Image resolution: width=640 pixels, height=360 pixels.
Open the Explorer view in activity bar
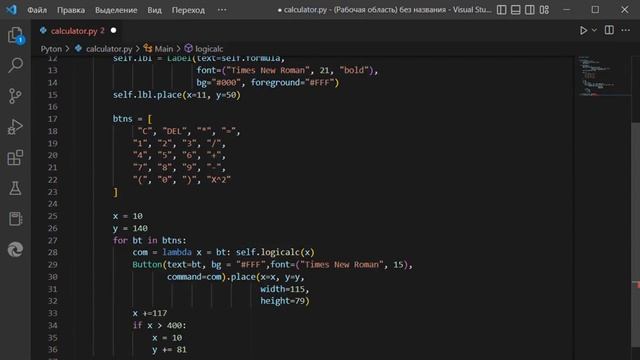coord(16,35)
